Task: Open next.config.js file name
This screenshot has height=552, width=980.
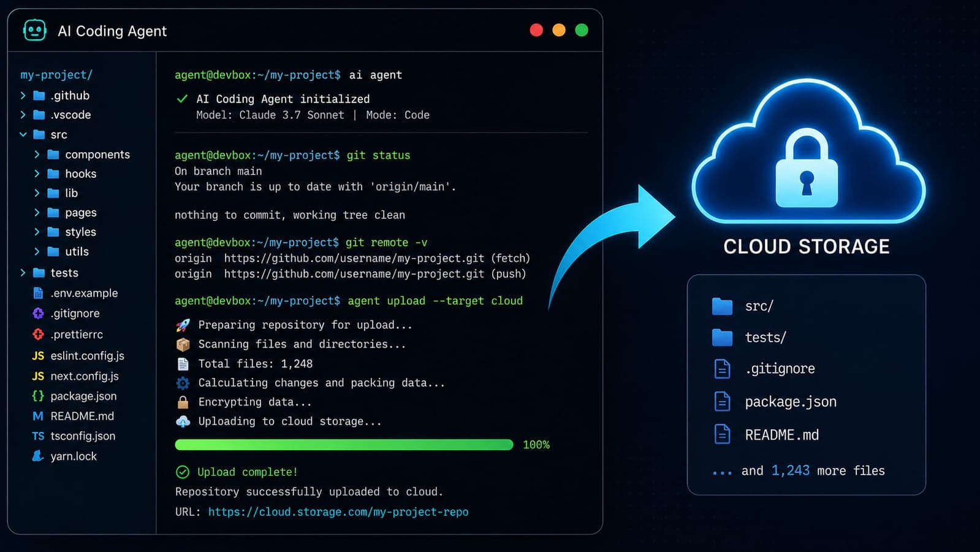Action: pyautogui.click(x=85, y=376)
